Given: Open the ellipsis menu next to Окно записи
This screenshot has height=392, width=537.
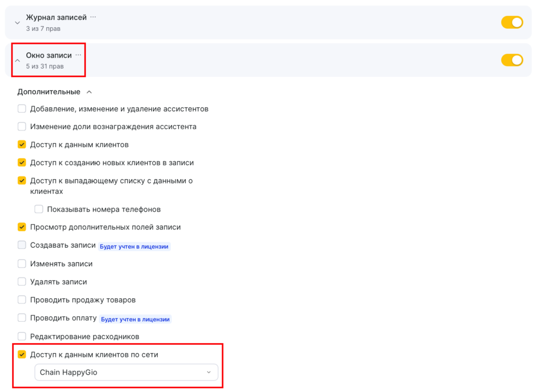Looking at the screenshot, I should [78, 55].
